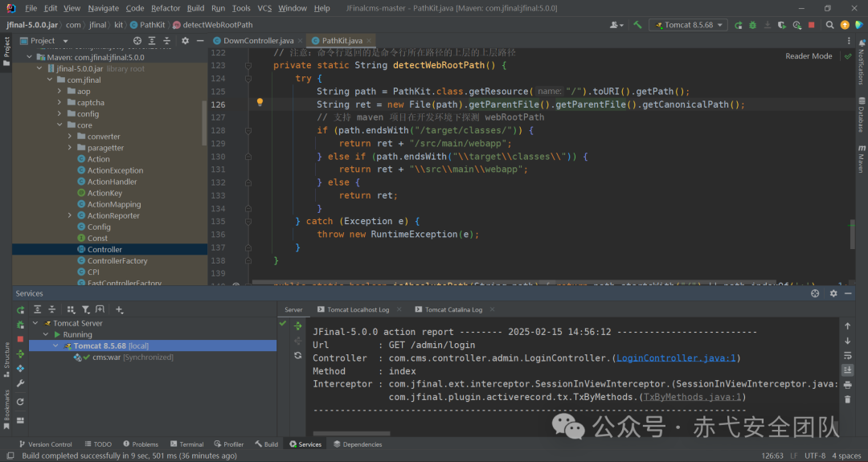Viewport: 868px width, 462px height.
Task: Open the VCS menu
Action: click(x=264, y=8)
